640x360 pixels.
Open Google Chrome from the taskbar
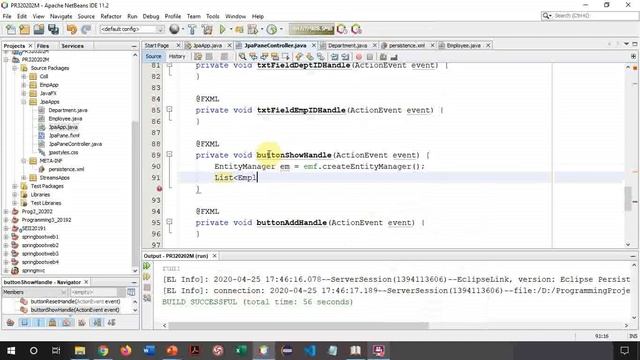click(x=103, y=351)
